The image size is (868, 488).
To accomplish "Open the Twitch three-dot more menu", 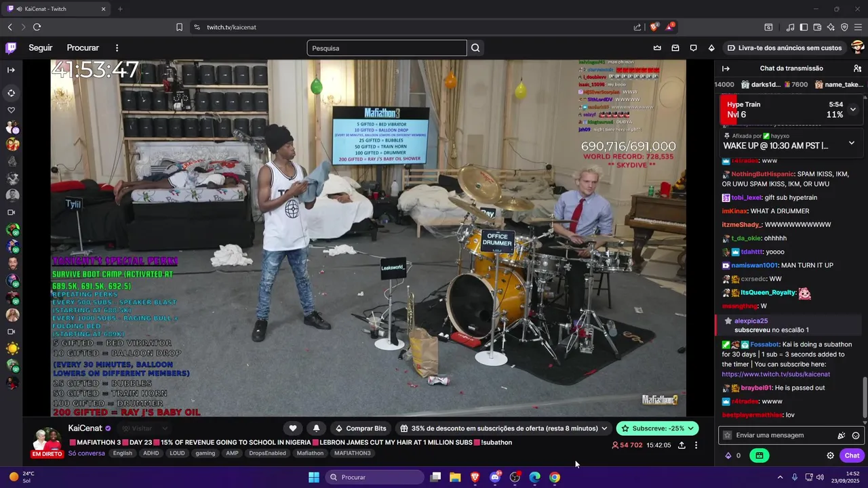I will (117, 48).
